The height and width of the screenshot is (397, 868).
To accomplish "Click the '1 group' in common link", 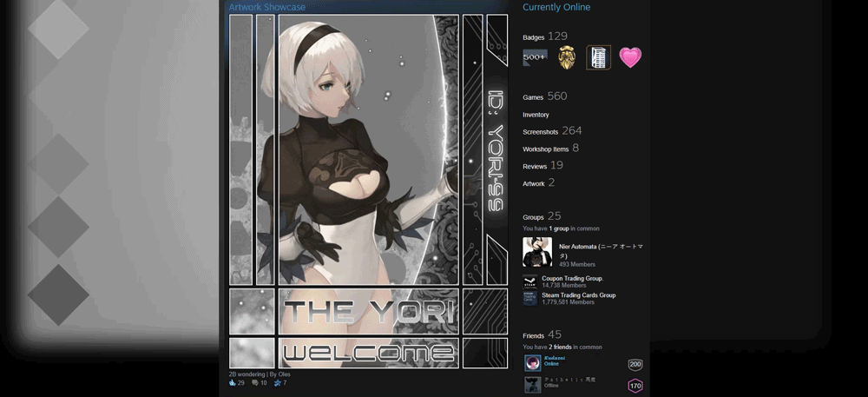I will point(558,228).
